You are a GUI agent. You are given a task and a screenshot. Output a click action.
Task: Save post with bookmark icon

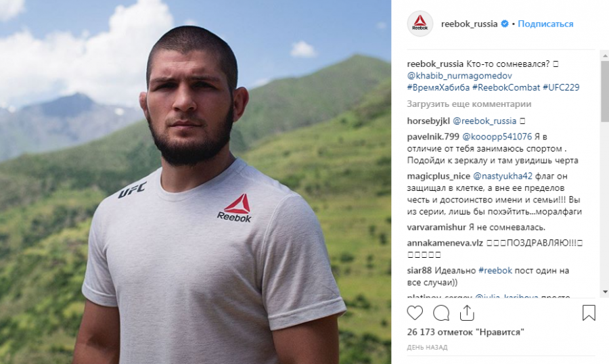pos(589,313)
